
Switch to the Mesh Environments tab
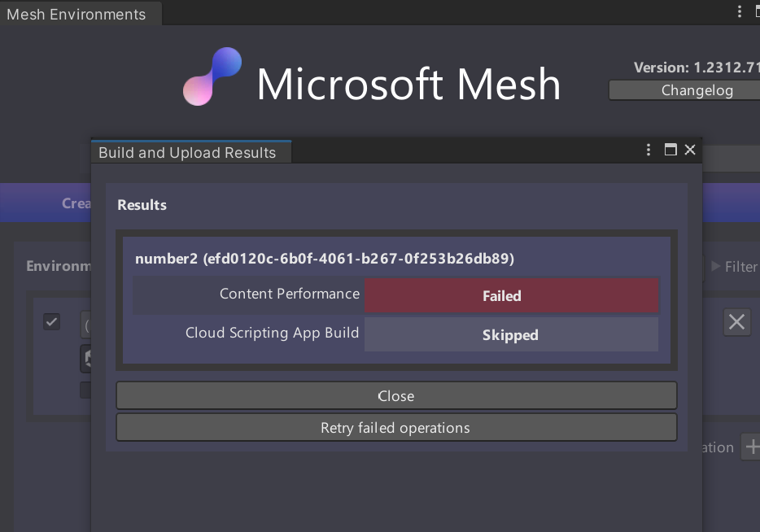76,14
